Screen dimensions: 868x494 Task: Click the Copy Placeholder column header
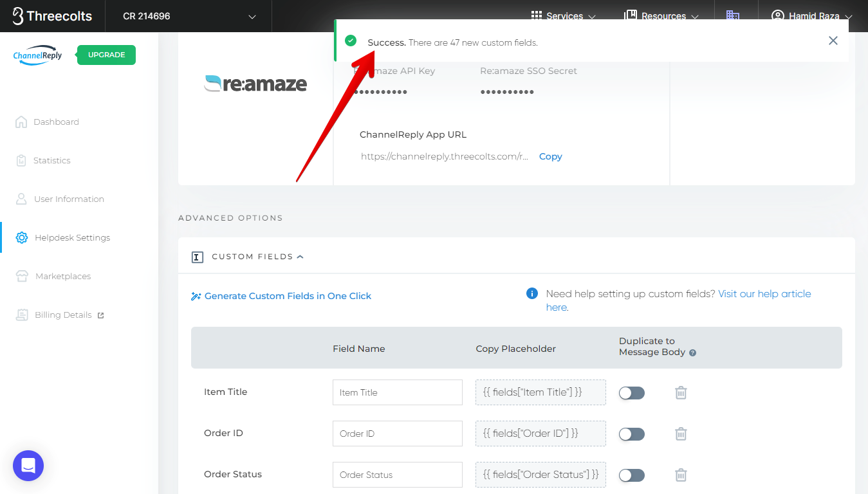(x=515, y=349)
